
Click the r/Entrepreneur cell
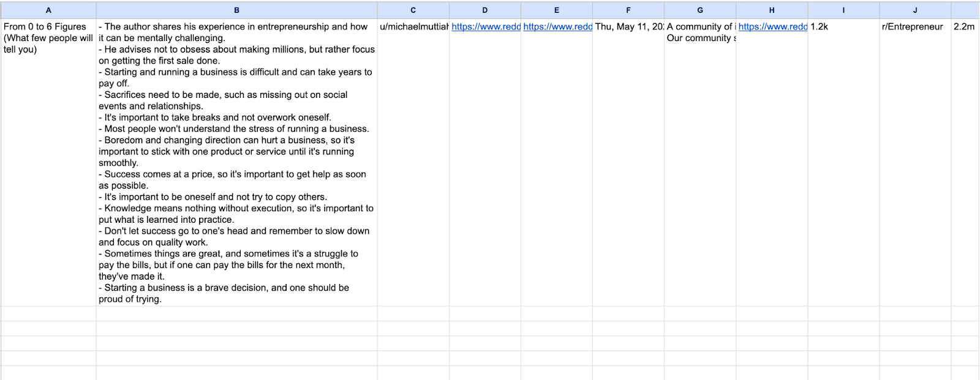point(915,162)
